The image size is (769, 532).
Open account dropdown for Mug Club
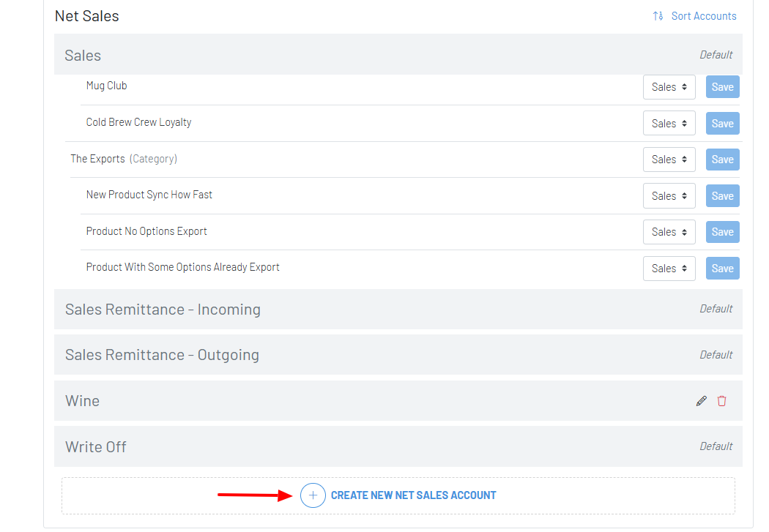click(669, 87)
